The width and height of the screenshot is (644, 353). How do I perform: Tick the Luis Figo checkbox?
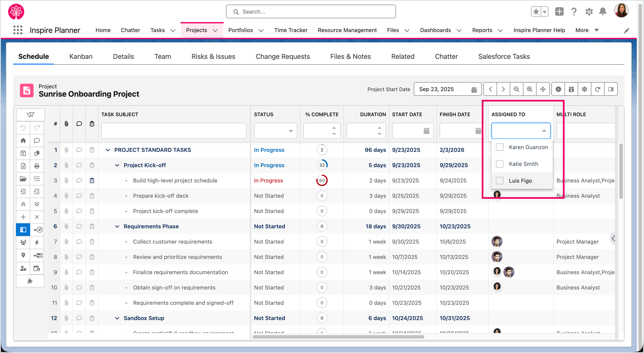pos(500,181)
